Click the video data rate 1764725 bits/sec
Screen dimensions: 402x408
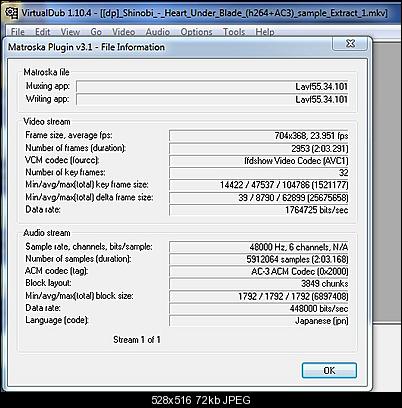coord(259,210)
